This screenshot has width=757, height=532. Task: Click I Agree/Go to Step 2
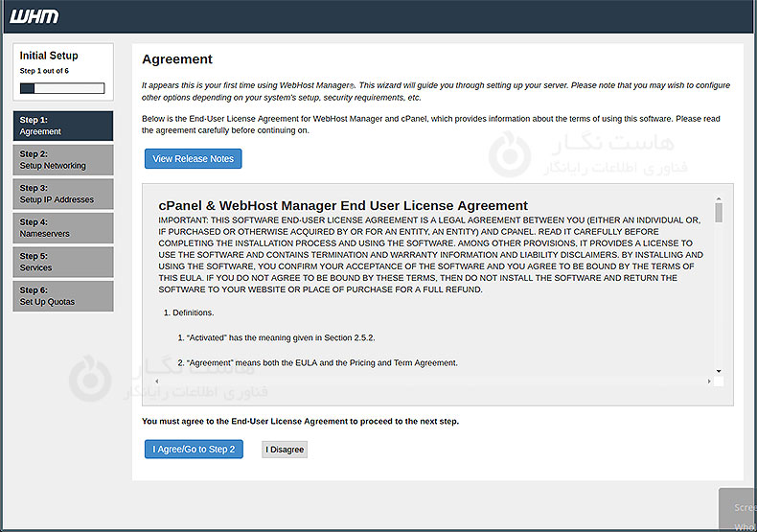coord(194,450)
